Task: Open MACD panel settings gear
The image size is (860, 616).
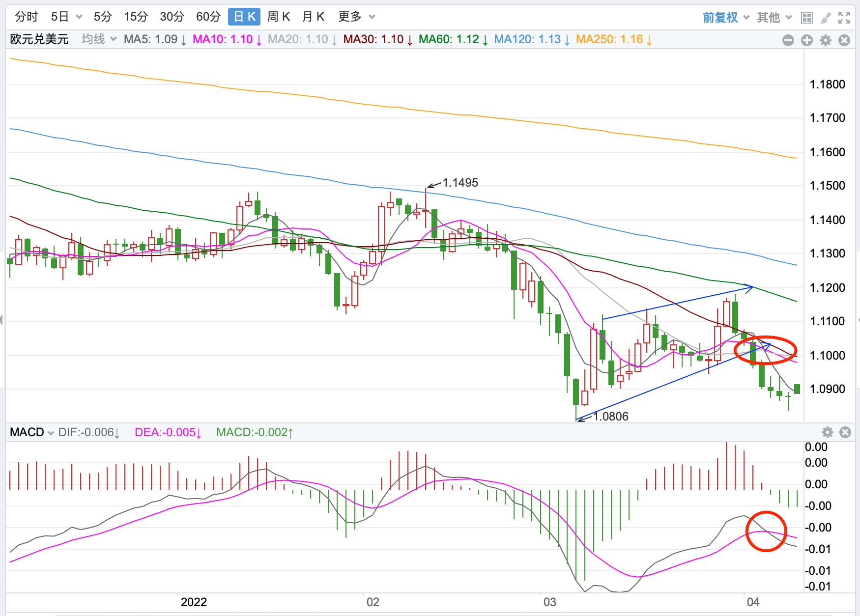Action: pyautogui.click(x=828, y=432)
